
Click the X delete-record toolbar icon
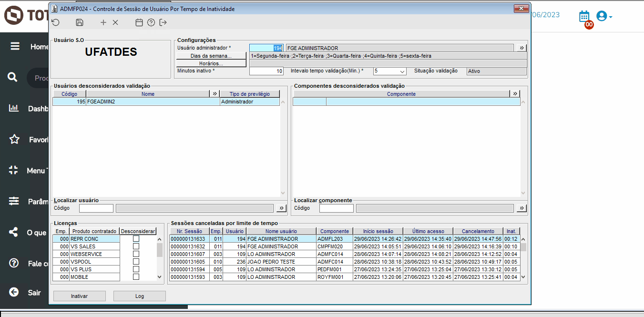115,22
